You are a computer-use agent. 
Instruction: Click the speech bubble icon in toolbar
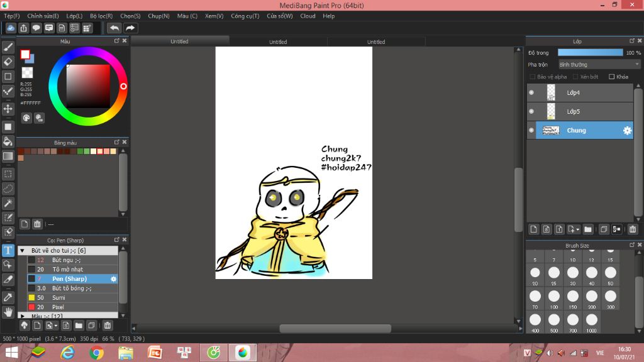click(36, 28)
